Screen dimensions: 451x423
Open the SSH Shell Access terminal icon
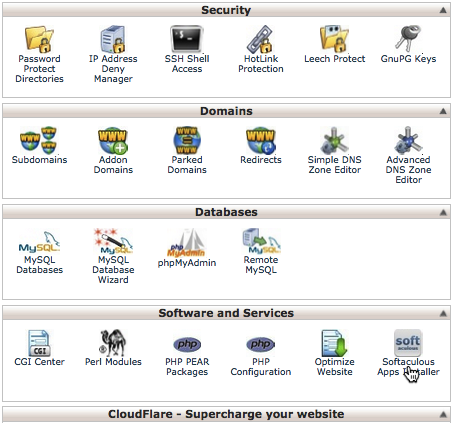pos(187,39)
